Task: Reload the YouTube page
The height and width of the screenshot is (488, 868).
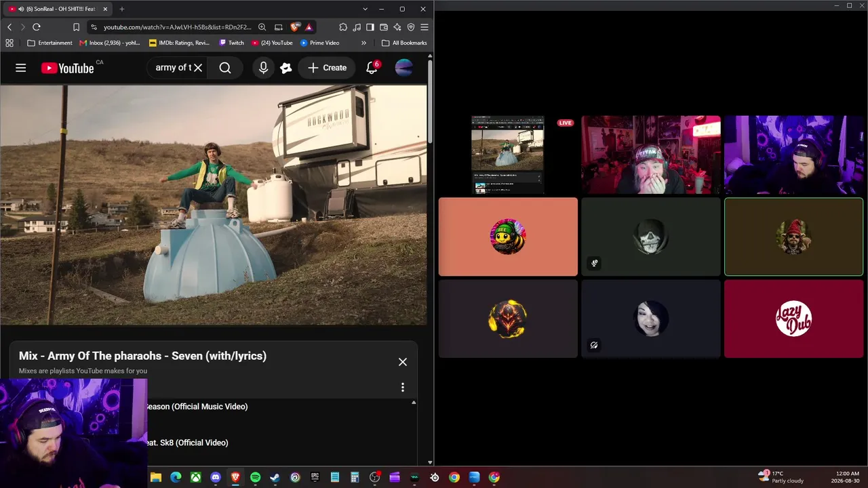Action: coord(37,27)
